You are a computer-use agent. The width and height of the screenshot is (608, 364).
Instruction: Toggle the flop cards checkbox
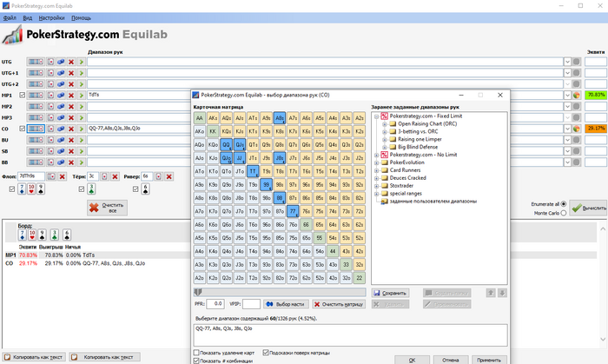(x=11, y=189)
